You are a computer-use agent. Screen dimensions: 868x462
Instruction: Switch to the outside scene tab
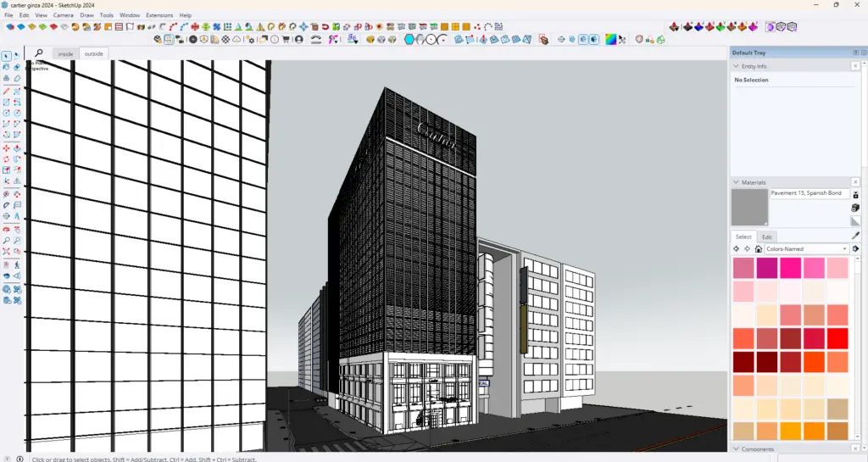[x=93, y=53]
